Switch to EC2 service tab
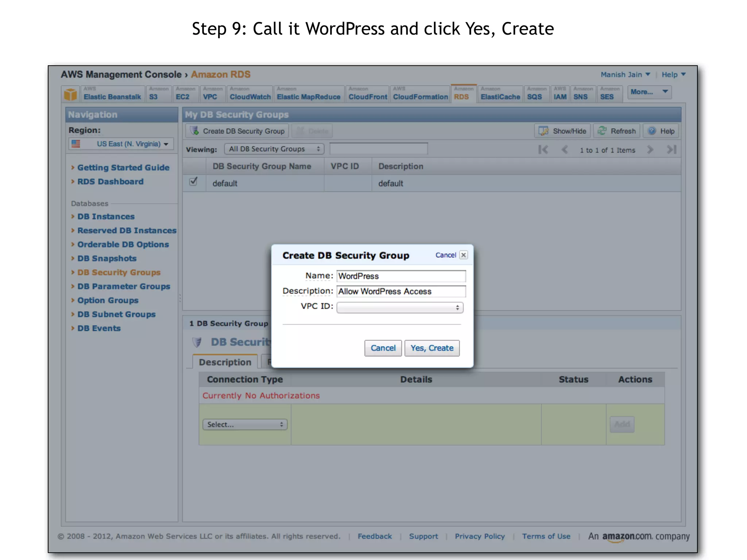 (185, 94)
